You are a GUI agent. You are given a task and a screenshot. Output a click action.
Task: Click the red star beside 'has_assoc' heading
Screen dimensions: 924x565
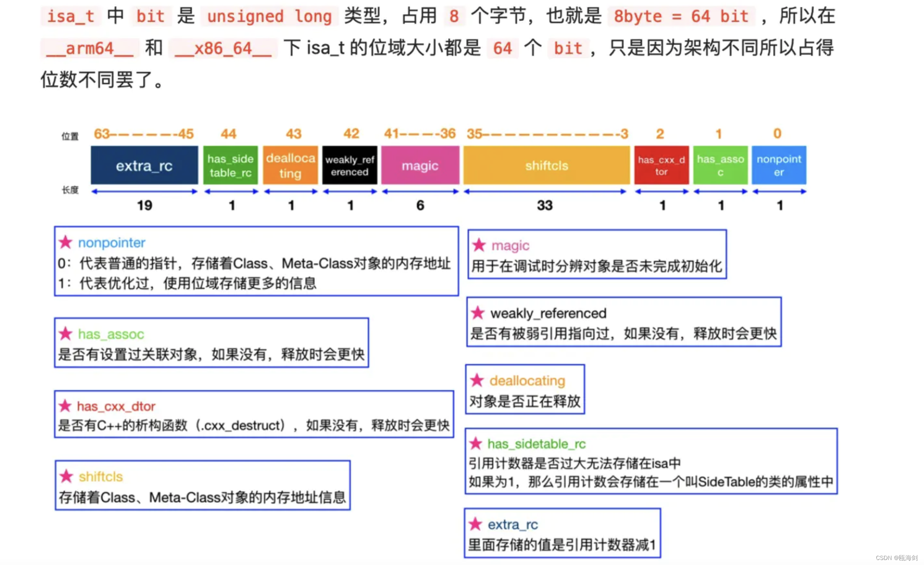(66, 333)
